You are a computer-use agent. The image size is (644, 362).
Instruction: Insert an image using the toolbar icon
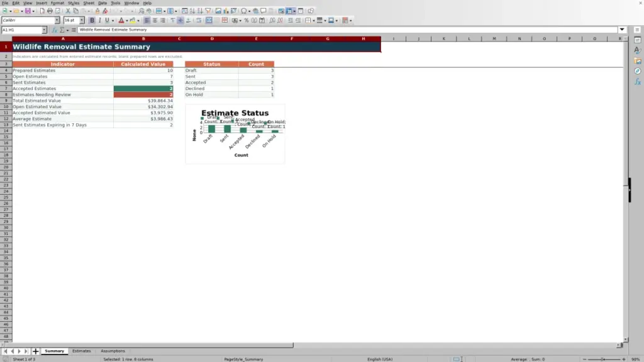click(x=218, y=11)
